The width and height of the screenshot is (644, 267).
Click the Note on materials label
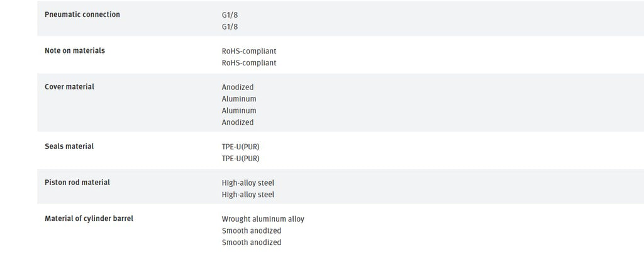point(75,50)
